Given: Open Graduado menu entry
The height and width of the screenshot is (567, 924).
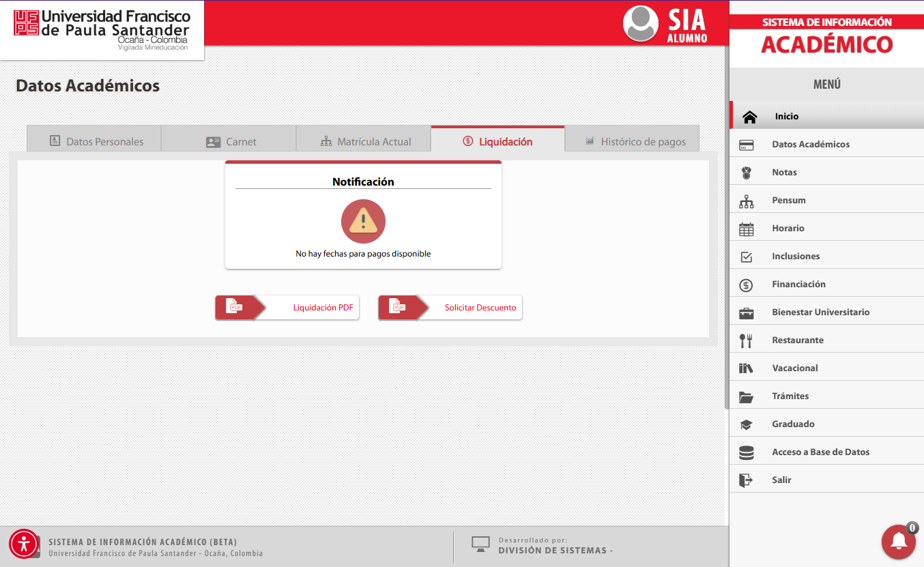Looking at the screenshot, I should pos(826,424).
